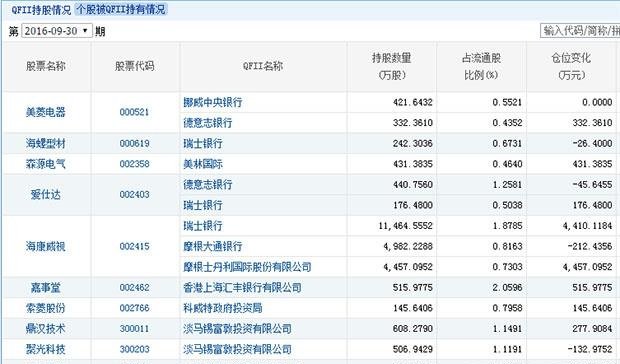
Task: Click the 股票名称 column header
Action: (46, 66)
